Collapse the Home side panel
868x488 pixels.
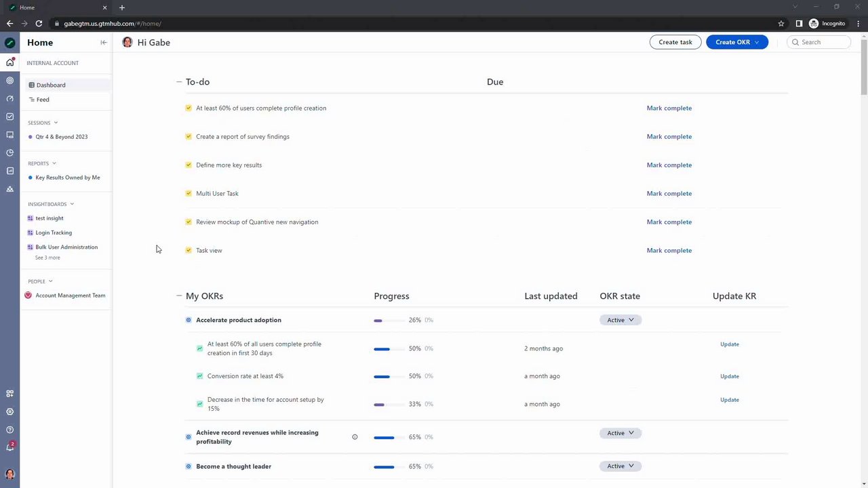coord(103,43)
